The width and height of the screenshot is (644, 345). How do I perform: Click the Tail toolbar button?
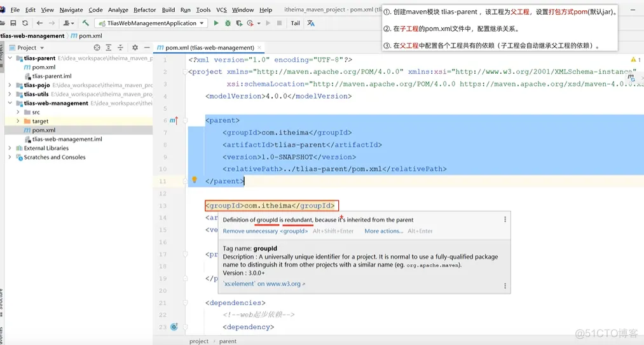296,24
